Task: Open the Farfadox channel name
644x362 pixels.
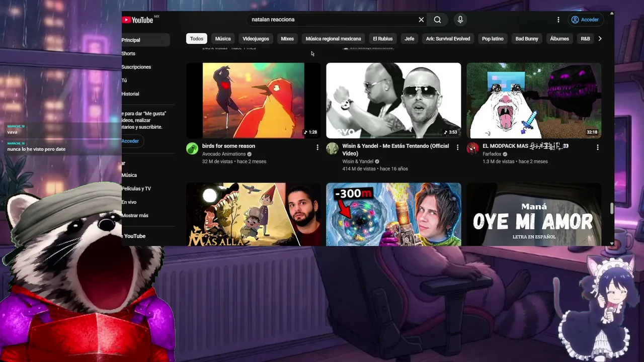Action: click(x=492, y=154)
